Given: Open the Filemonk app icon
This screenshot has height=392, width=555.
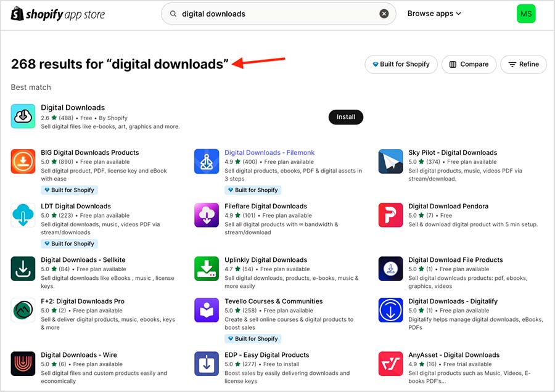Looking at the screenshot, I should tap(207, 161).
